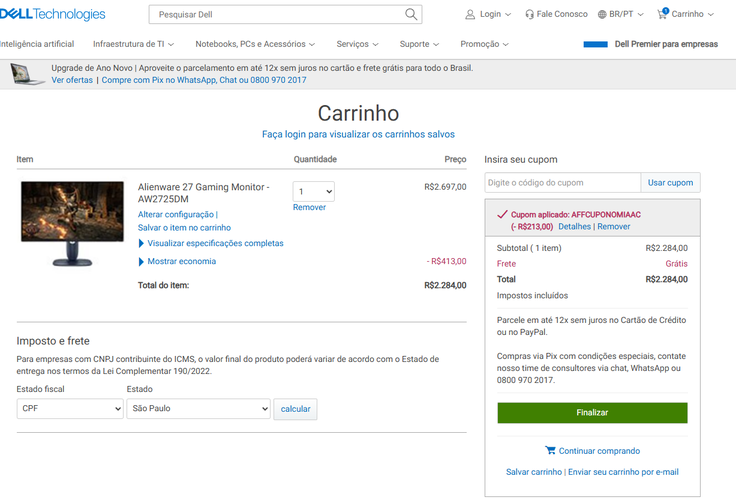Open the Login dropdown

point(488,15)
